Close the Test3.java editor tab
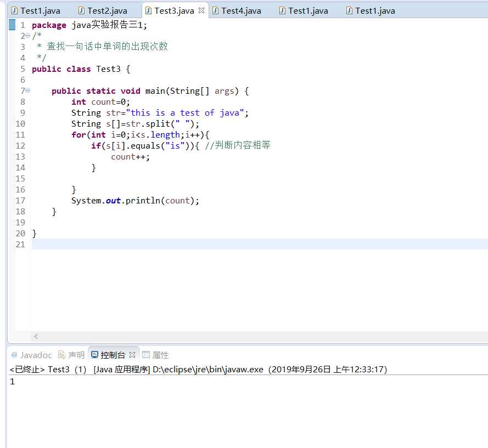 pyautogui.click(x=201, y=10)
